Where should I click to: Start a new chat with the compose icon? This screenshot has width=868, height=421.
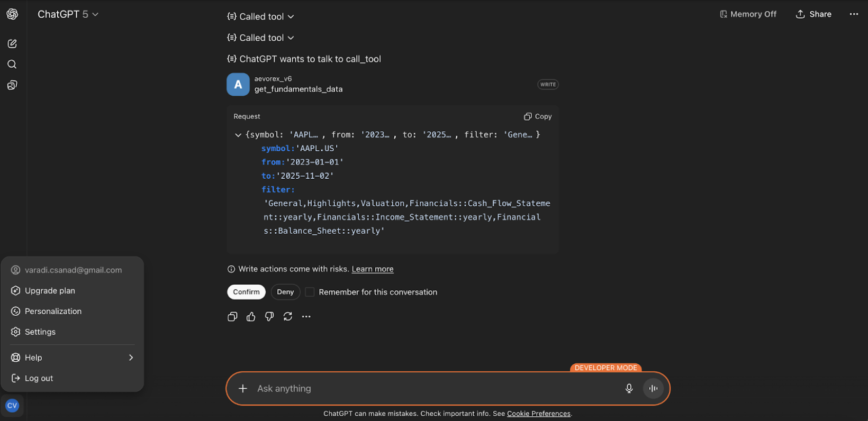click(12, 44)
